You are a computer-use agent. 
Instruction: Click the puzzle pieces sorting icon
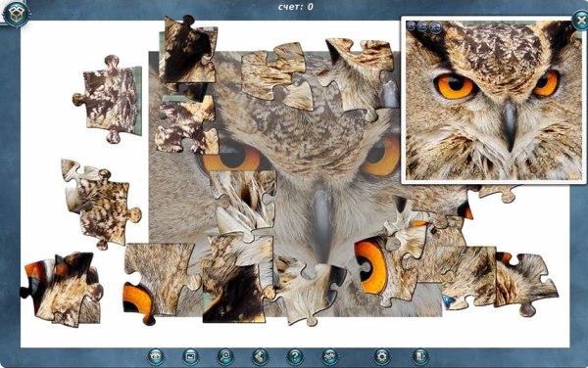click(x=329, y=356)
